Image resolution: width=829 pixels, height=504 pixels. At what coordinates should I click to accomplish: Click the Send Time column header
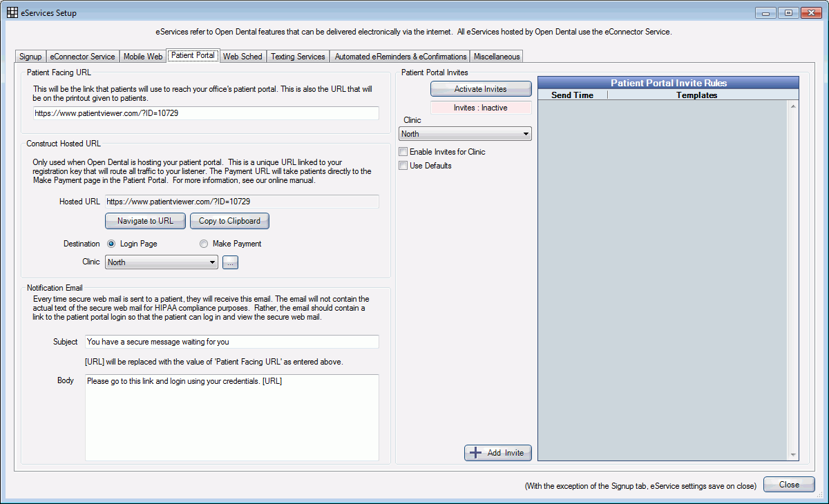(x=572, y=95)
